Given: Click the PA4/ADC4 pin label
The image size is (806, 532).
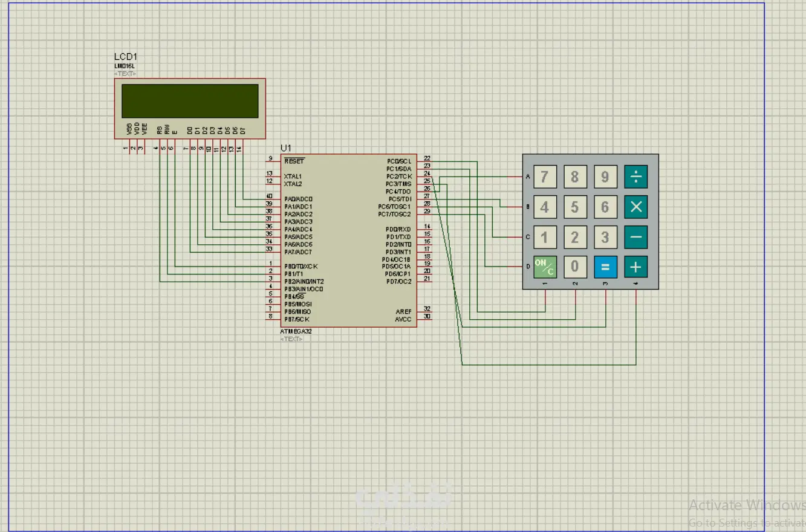Looking at the screenshot, I should (298, 229).
